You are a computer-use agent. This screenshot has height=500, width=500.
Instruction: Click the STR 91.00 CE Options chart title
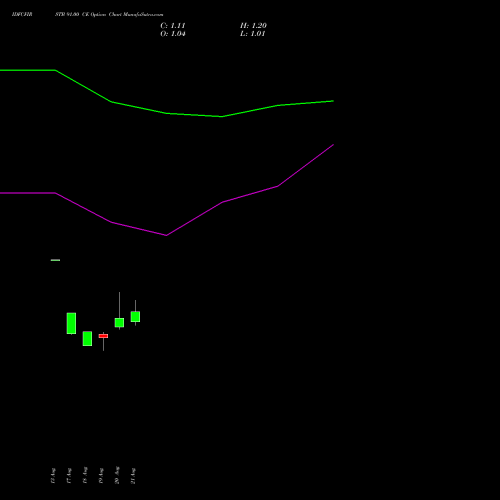(109, 14)
